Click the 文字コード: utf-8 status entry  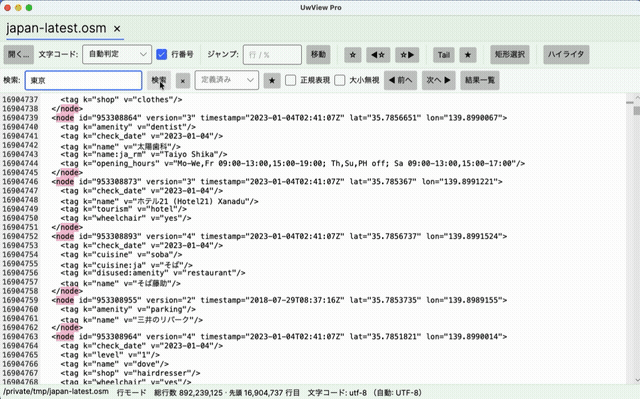(x=337, y=392)
